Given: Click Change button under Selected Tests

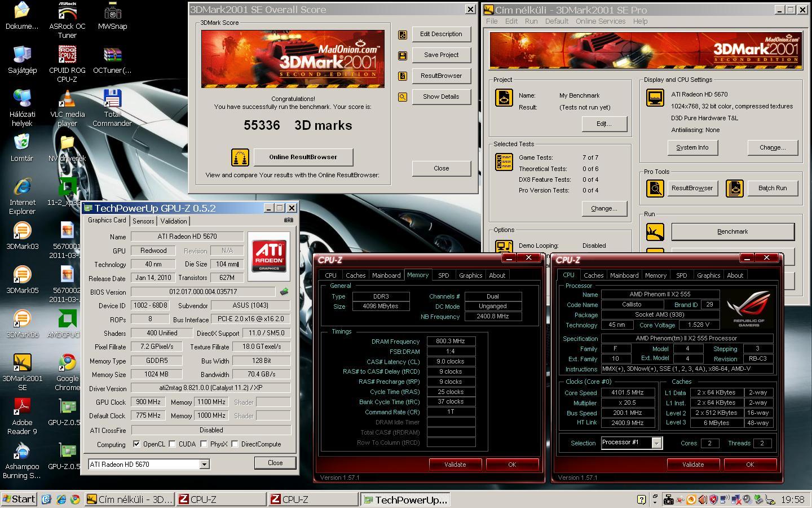Looking at the screenshot, I should 604,208.
